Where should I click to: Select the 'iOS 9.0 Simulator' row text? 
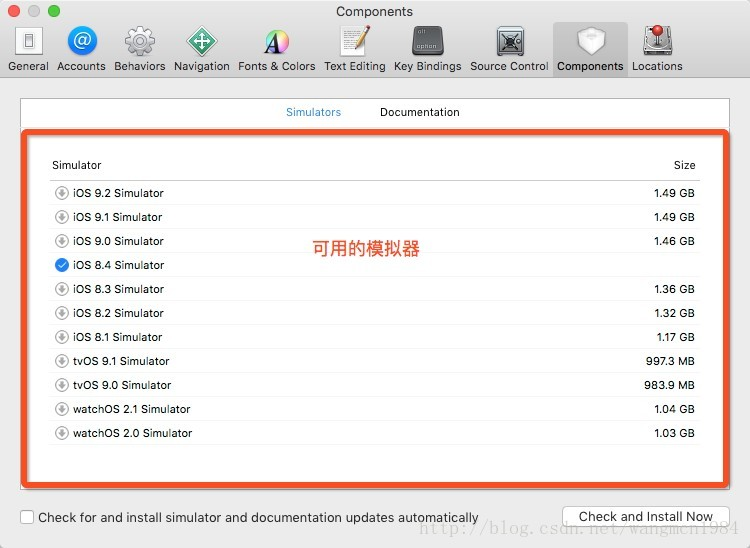click(118, 241)
